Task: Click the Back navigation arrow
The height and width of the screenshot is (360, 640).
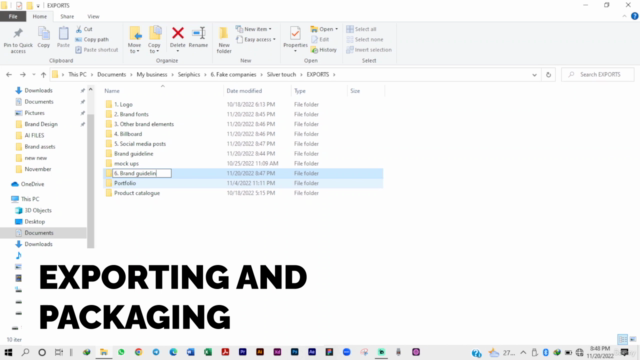Action: [9, 75]
